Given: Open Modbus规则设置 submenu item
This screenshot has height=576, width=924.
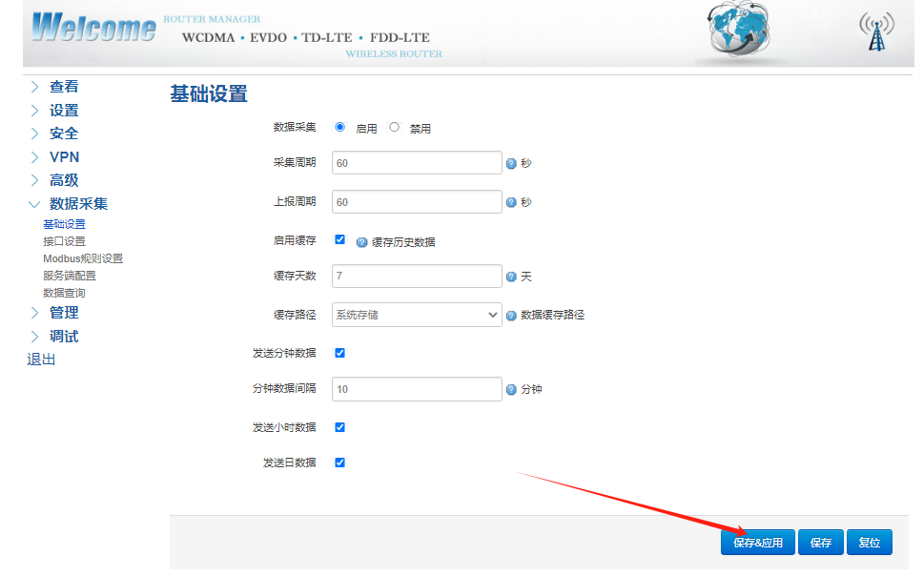Looking at the screenshot, I should coord(83,258).
